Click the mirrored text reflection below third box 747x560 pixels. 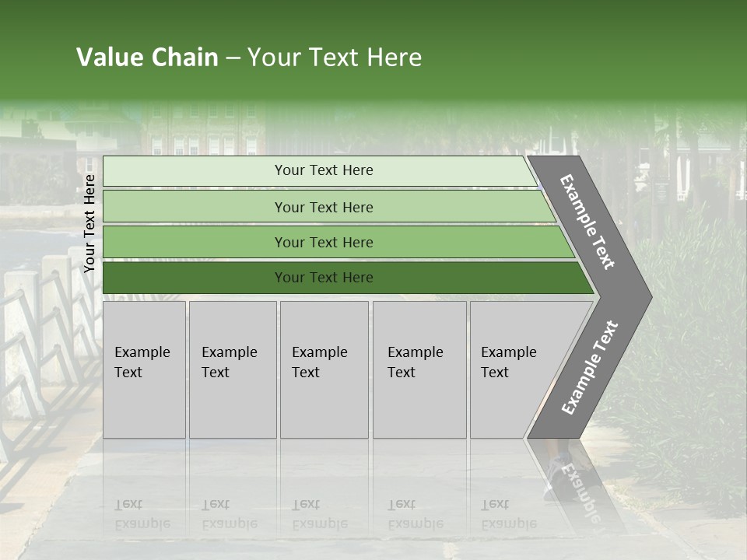point(320,514)
